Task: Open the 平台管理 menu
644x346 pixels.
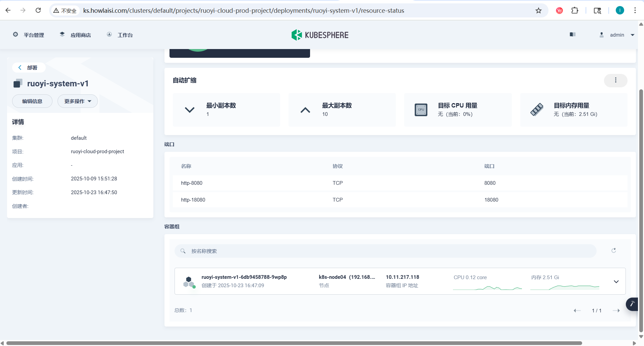Action: [x=29, y=35]
